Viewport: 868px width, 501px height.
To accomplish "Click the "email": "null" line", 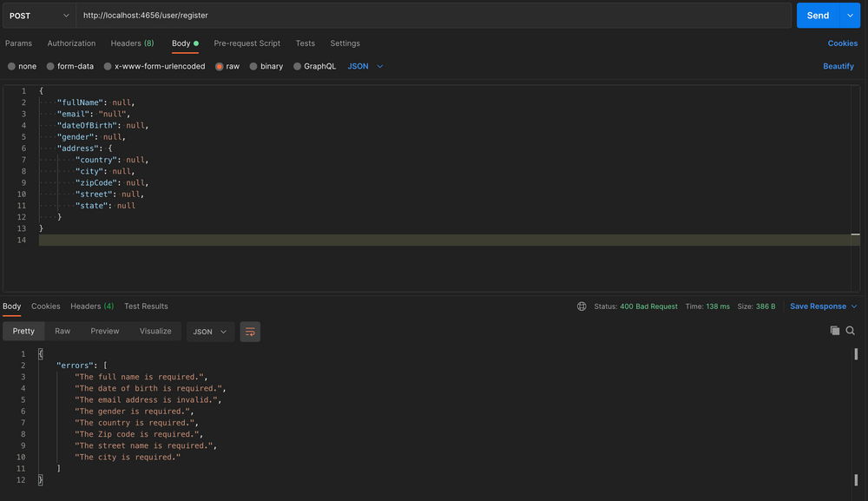I will pos(94,114).
